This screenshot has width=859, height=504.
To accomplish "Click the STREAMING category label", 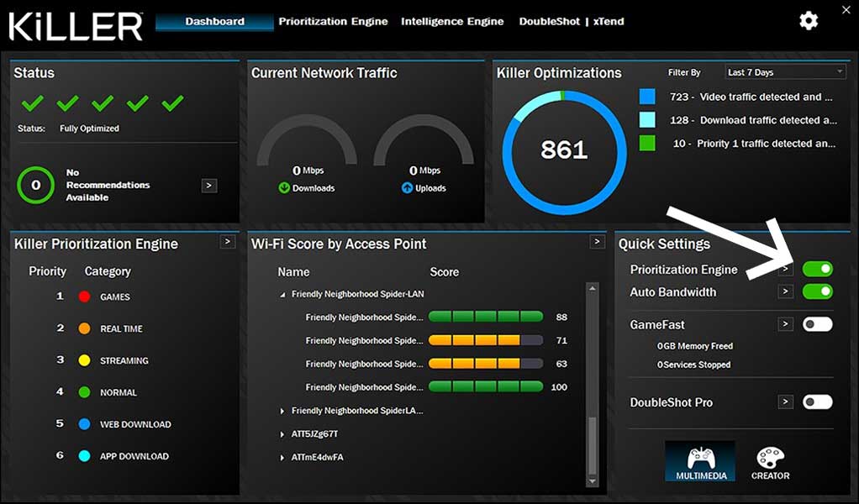I will (x=124, y=360).
